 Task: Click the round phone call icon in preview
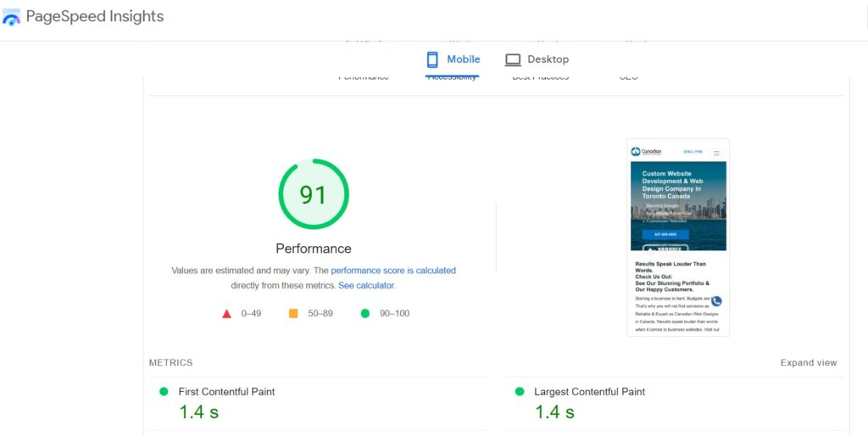(716, 301)
